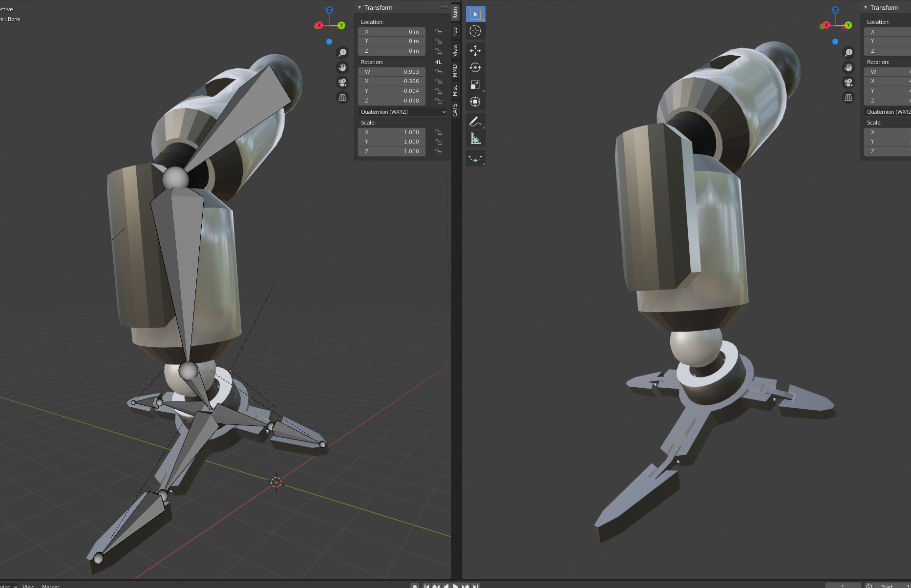Click Location Y field in left panel
Image resolution: width=911 pixels, height=588 pixels.
[392, 42]
